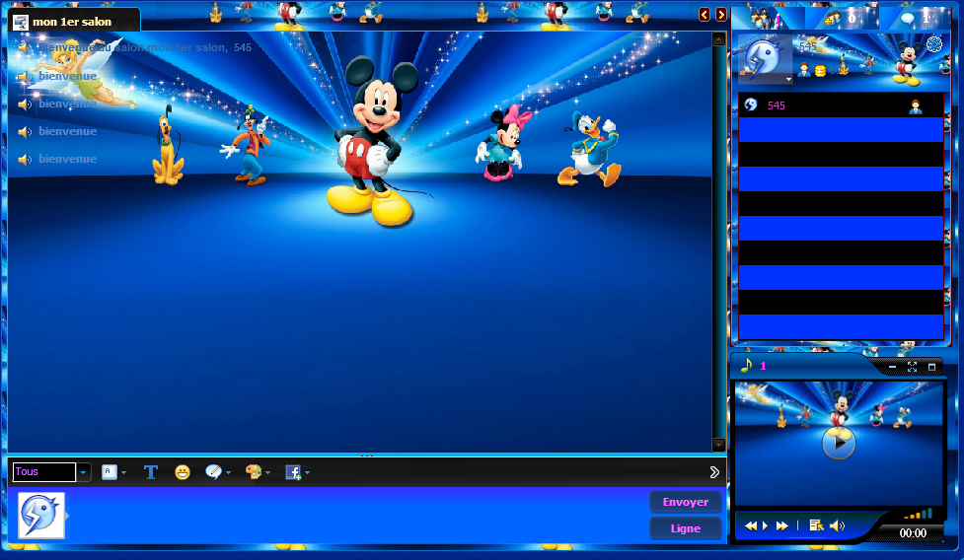
Task: Open the player playlist icon
Action: point(816,525)
